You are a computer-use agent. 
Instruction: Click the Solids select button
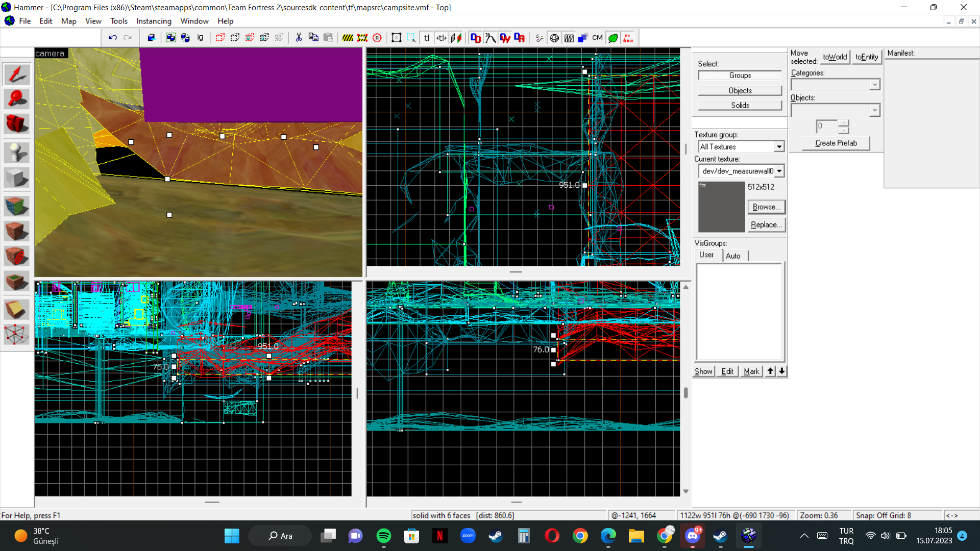[x=740, y=105]
